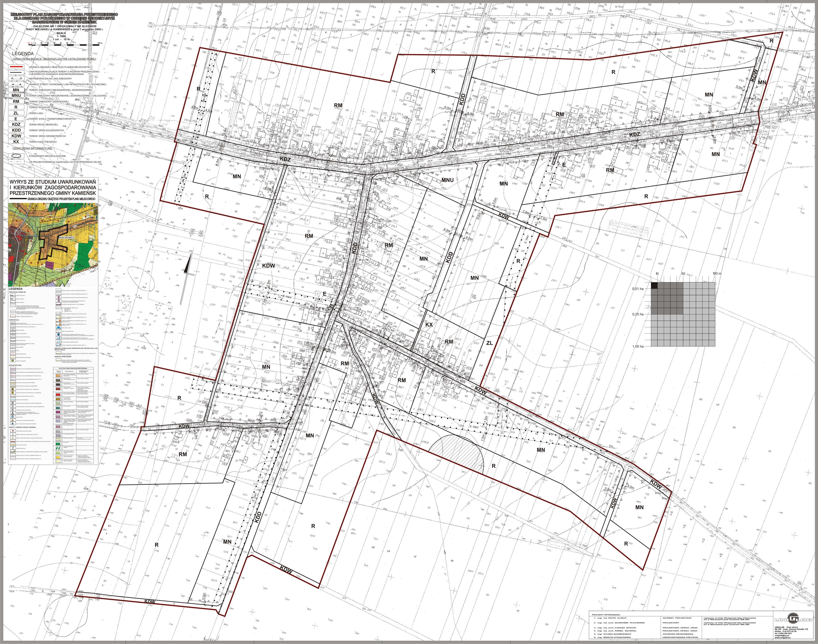Screen dimensions: 818x644
Task: Select the archaeological site ellipse legend symbol
Action: (x=16, y=156)
